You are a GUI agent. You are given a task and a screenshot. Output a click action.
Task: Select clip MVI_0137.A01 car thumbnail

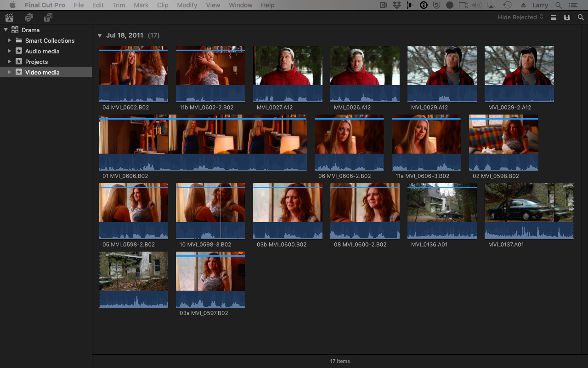(x=530, y=211)
